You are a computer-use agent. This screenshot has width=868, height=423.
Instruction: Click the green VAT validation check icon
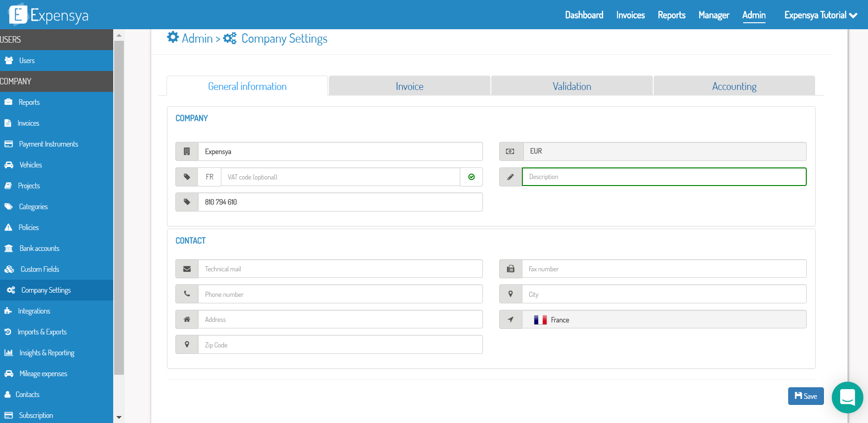pyautogui.click(x=471, y=177)
